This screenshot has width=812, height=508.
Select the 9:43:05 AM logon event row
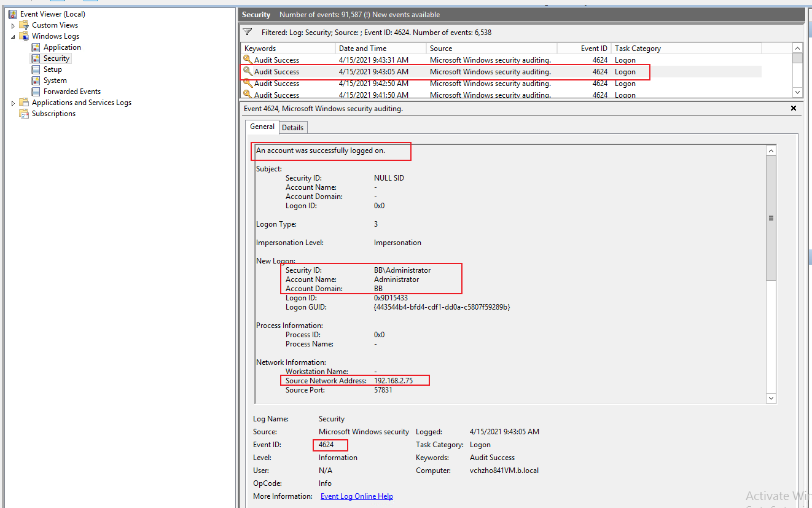[x=501, y=71]
